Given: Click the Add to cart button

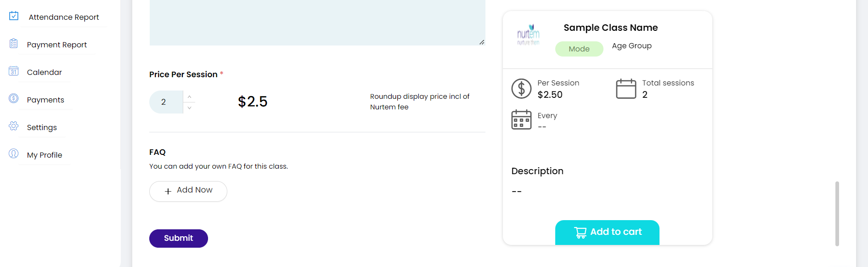Looking at the screenshot, I should point(607,232).
